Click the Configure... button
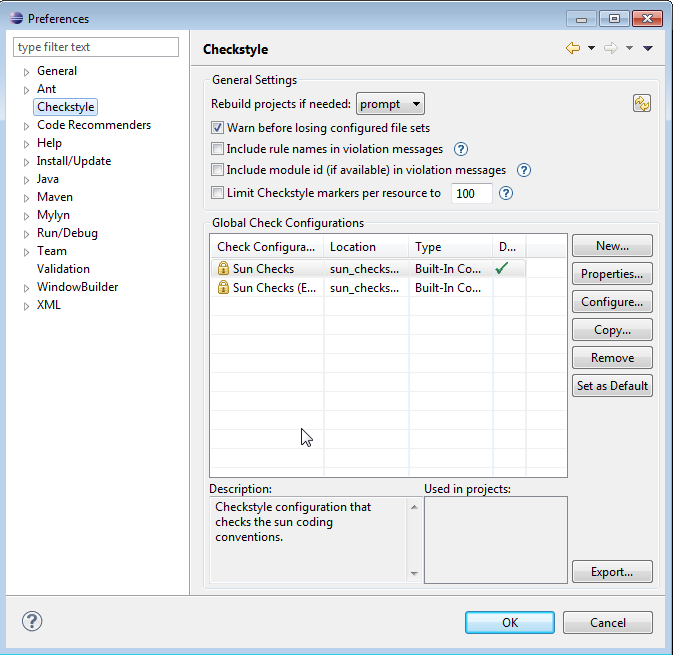The image size is (673, 655). 612,302
